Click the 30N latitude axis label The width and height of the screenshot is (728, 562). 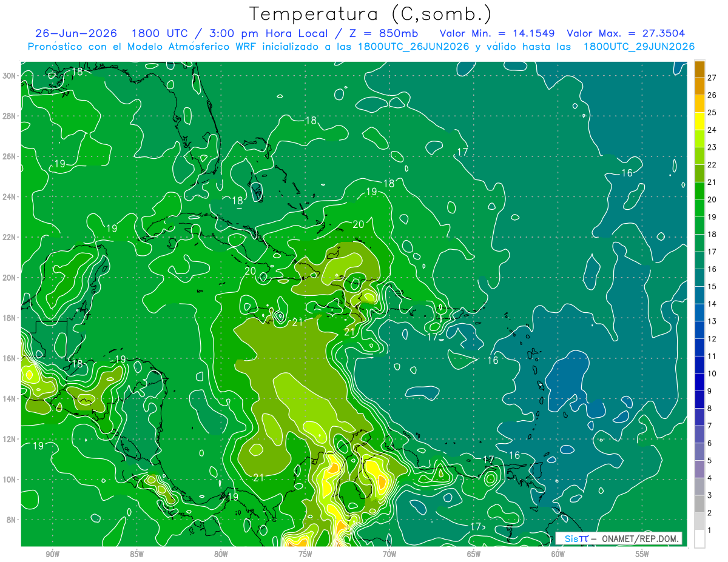(9, 76)
